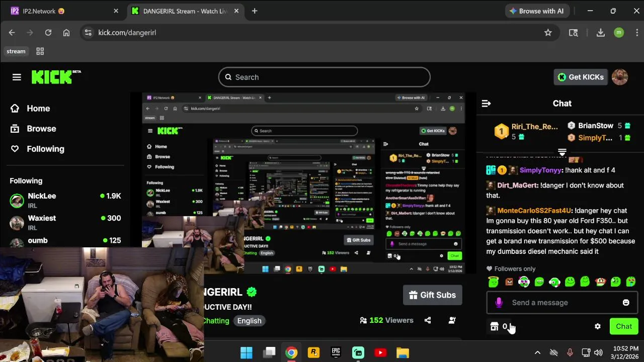Open NickLee channel in Following list
This screenshot has width=644, height=362.
coord(65,201)
